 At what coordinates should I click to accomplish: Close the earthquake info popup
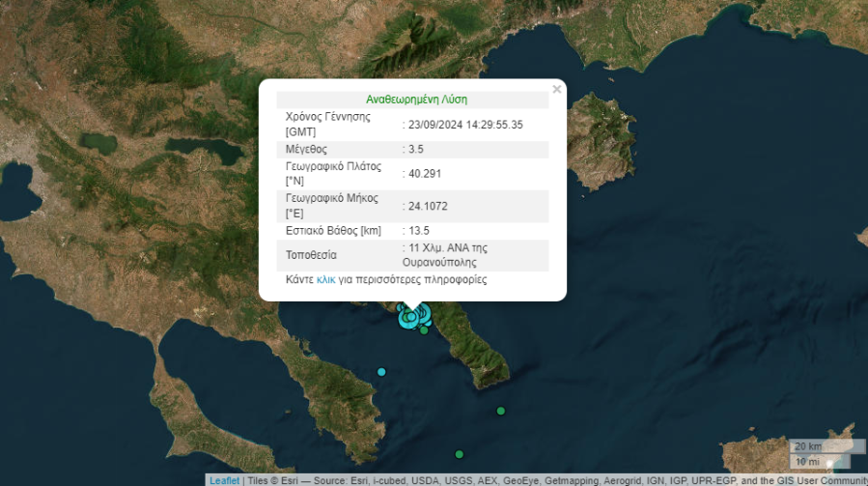pyautogui.click(x=556, y=90)
